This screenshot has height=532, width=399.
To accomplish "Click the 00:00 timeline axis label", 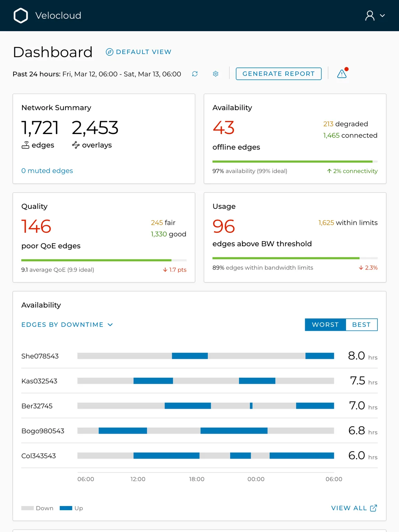I will (x=256, y=479).
